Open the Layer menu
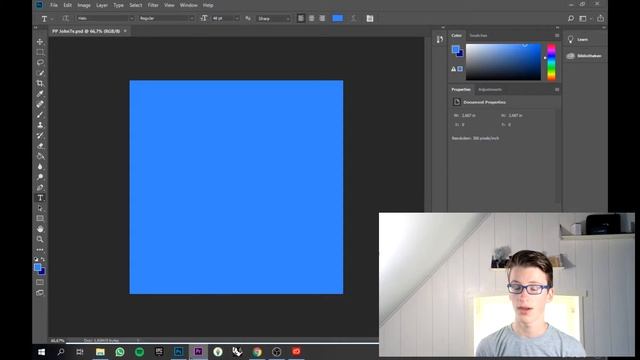Screen dimensions: 640x360 102,5
